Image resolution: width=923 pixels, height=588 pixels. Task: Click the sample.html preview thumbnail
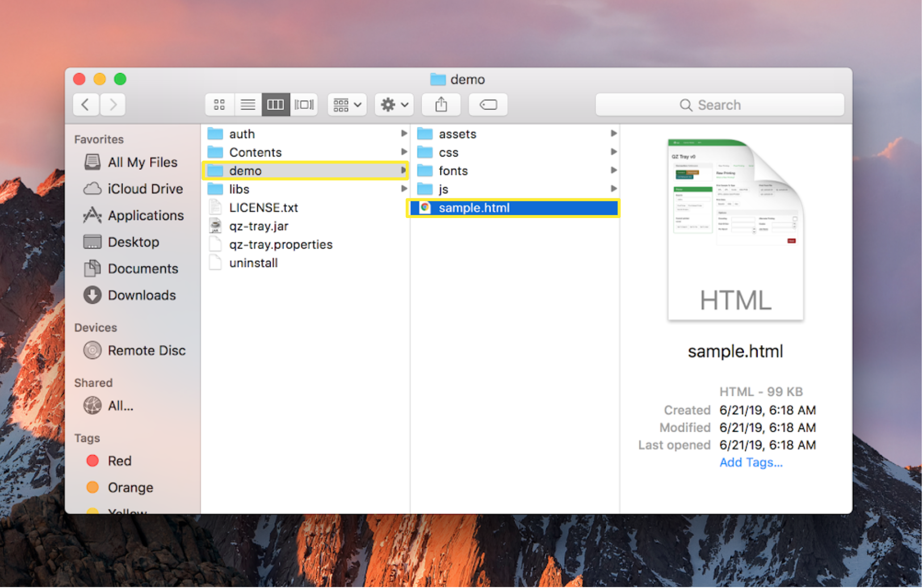735,230
